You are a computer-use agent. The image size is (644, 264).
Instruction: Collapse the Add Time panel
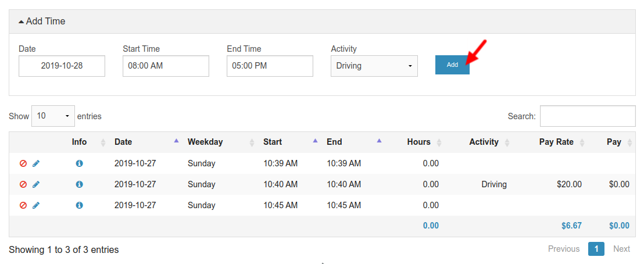[42, 22]
